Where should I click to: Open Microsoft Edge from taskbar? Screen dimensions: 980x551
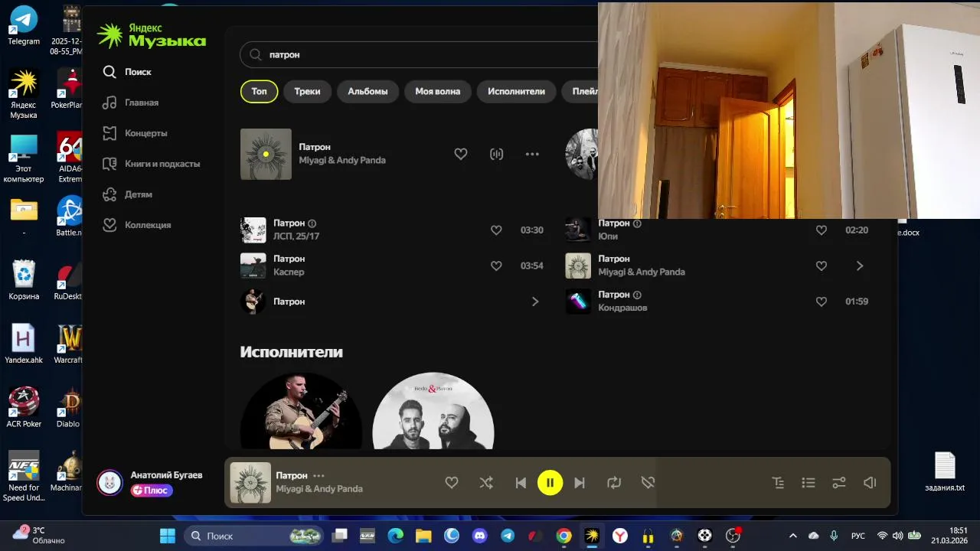point(395,536)
